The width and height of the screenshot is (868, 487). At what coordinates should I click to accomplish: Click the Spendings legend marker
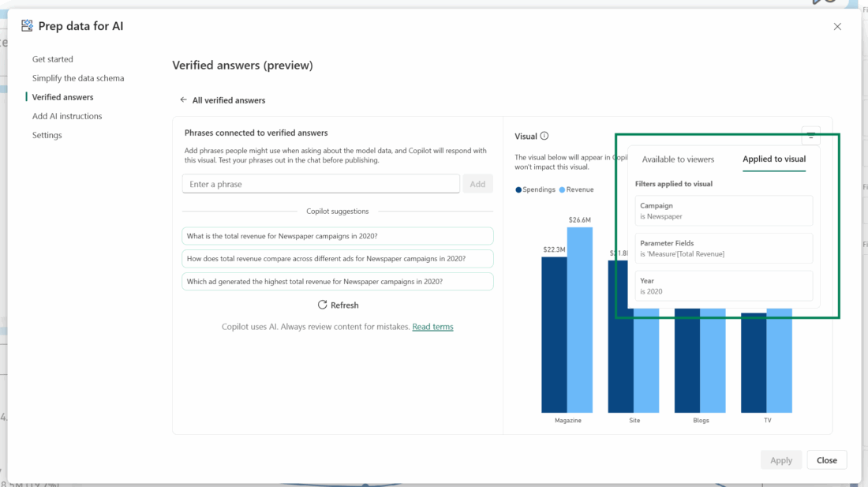[x=518, y=189]
